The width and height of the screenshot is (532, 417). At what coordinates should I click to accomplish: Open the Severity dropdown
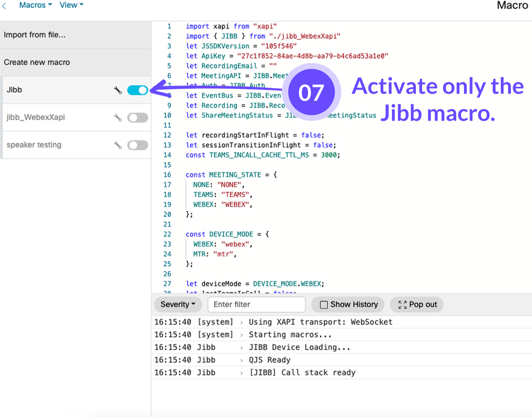point(178,304)
